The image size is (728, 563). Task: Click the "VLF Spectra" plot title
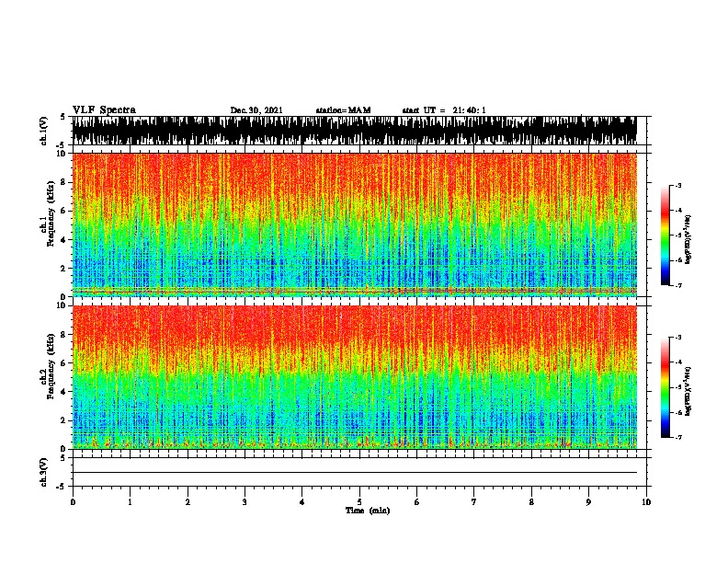pos(104,109)
